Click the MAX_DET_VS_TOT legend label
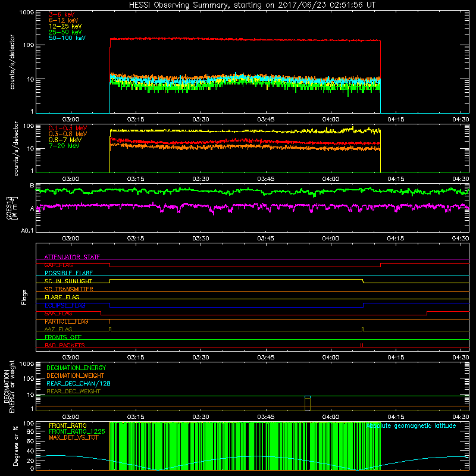Image resolution: width=476 pixels, height=476 pixels. [x=74, y=437]
